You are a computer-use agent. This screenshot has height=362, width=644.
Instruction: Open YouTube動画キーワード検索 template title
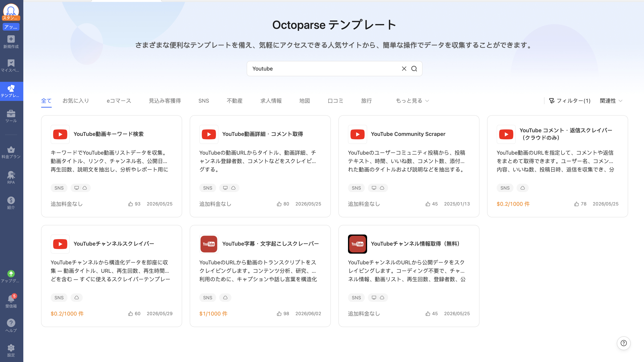(x=109, y=134)
